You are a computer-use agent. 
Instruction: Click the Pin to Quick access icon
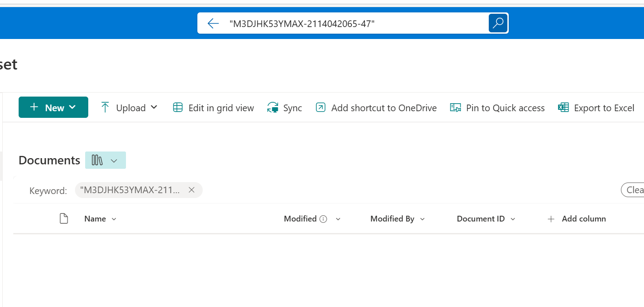tap(455, 107)
